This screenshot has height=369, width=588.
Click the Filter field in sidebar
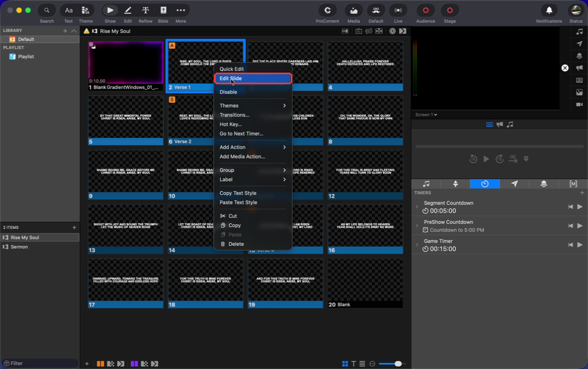tap(40, 363)
